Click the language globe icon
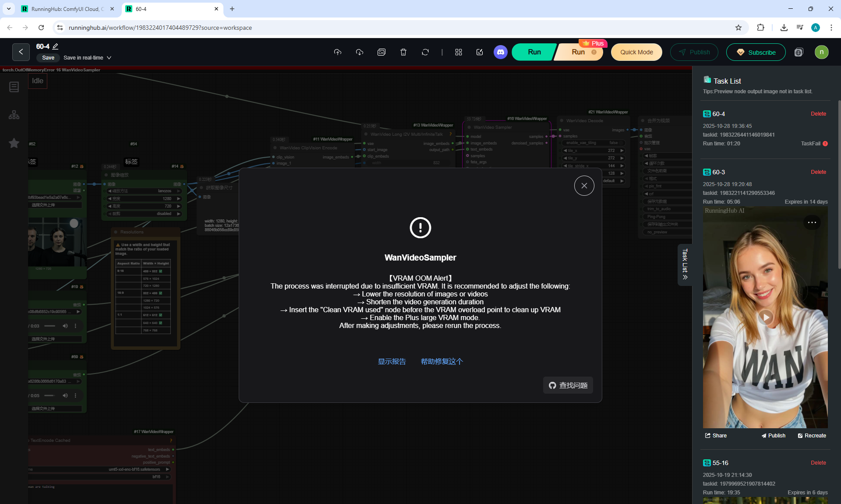 (799, 52)
